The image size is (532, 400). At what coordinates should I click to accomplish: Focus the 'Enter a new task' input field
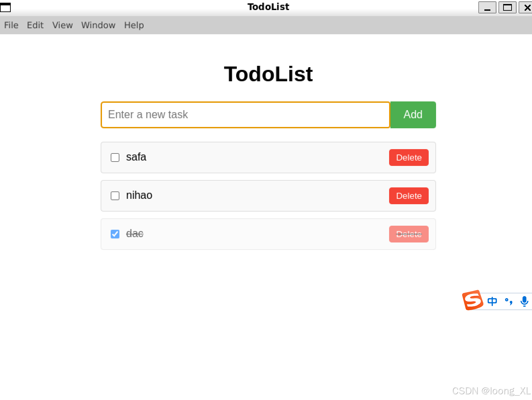point(245,115)
